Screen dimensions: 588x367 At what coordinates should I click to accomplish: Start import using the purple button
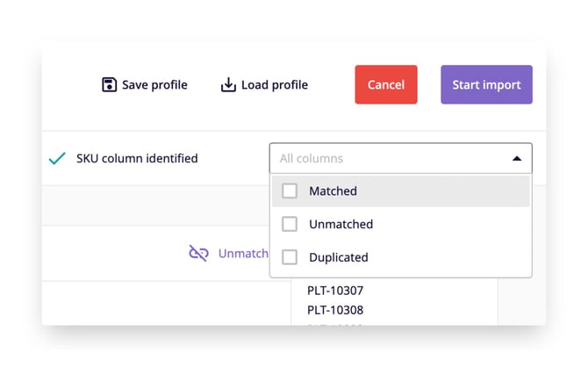click(486, 84)
